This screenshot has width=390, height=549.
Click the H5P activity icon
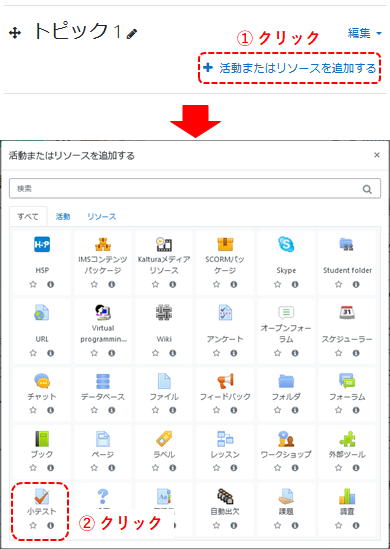[42, 244]
